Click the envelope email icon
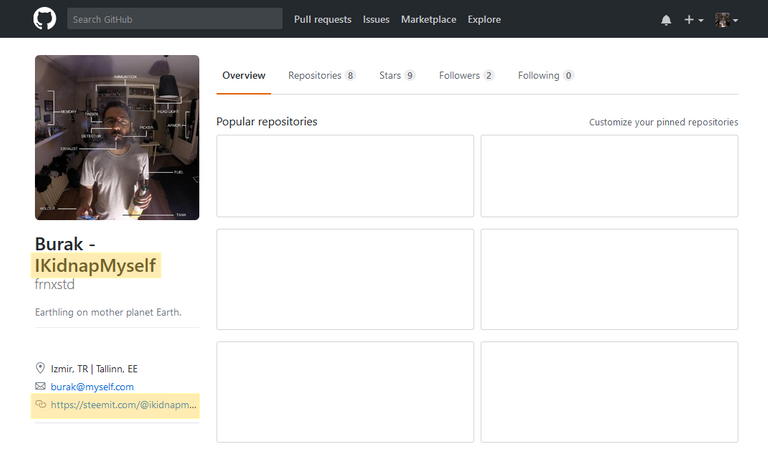 (40, 386)
